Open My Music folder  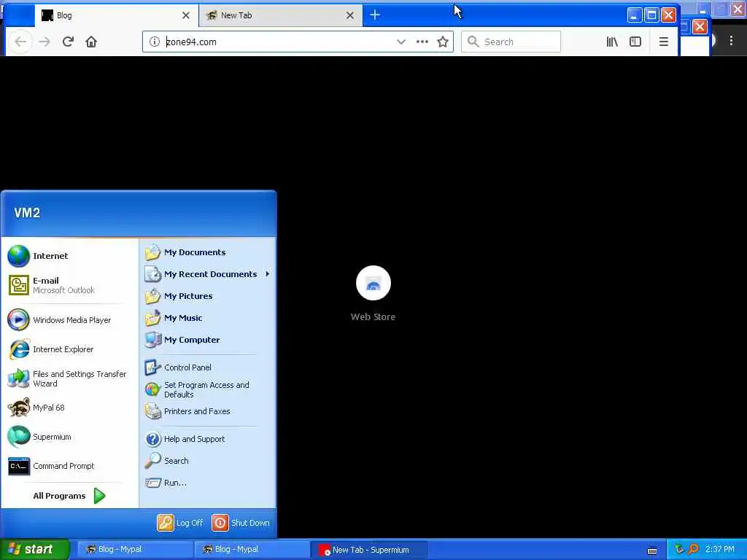[207, 318]
